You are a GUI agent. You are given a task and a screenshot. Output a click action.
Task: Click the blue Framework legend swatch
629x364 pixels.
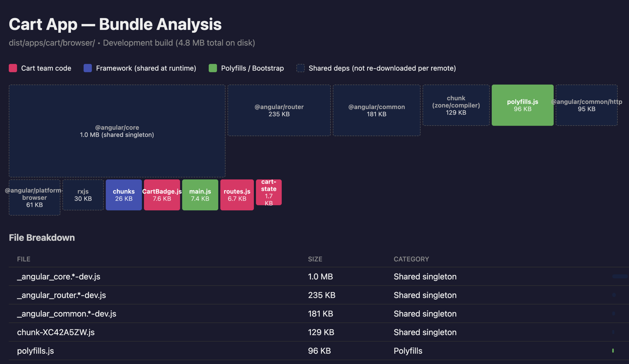88,68
